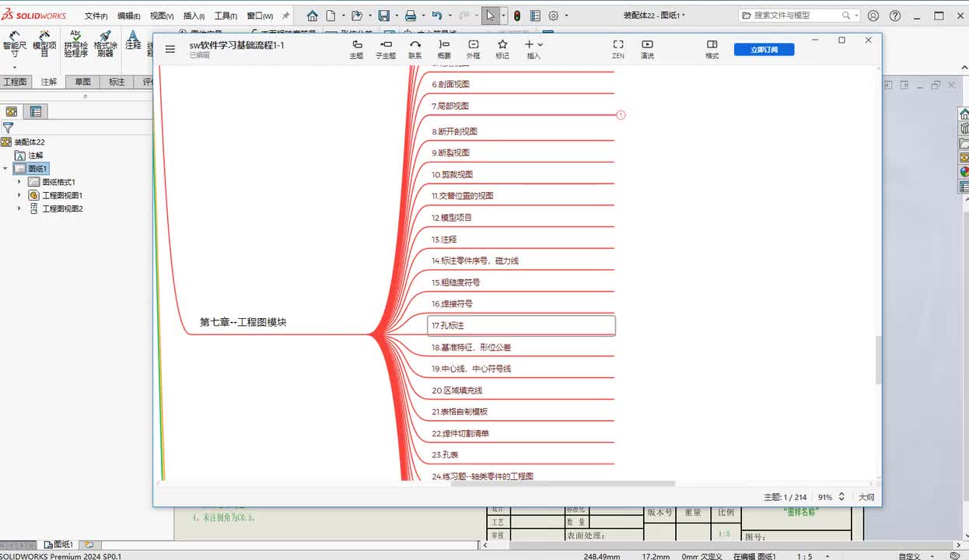
Task: Expand the 工程图视图1 tree node
Action: pos(19,195)
